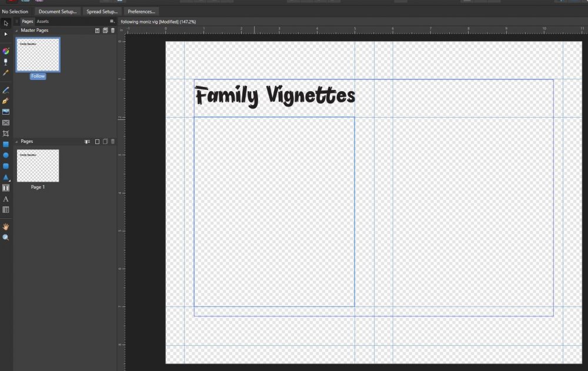The width and height of the screenshot is (588, 371).
Task: Activate the hand View tool
Action: pos(6,226)
